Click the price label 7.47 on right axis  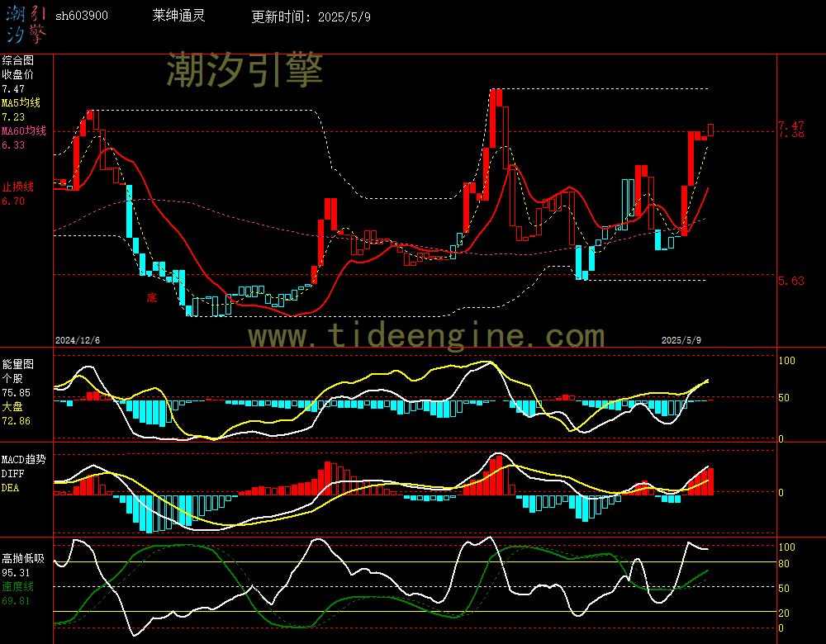click(x=791, y=125)
